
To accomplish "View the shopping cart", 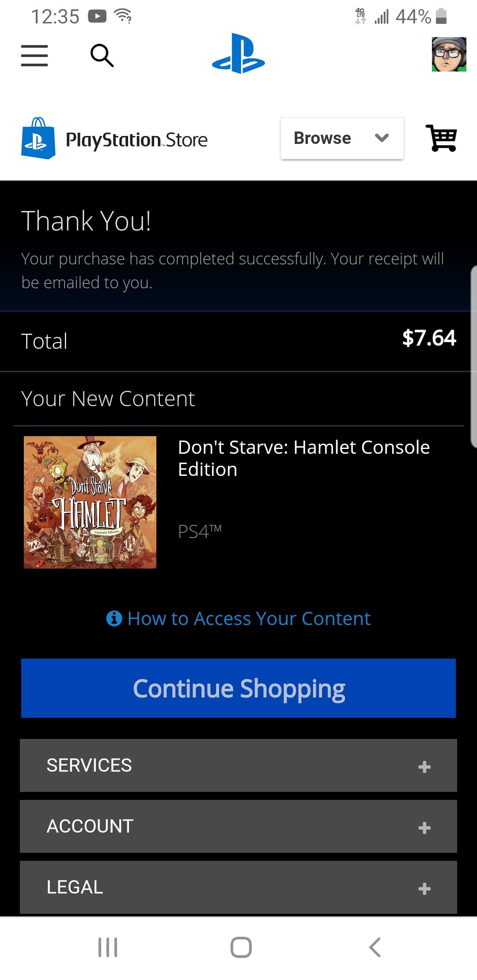I will [441, 138].
